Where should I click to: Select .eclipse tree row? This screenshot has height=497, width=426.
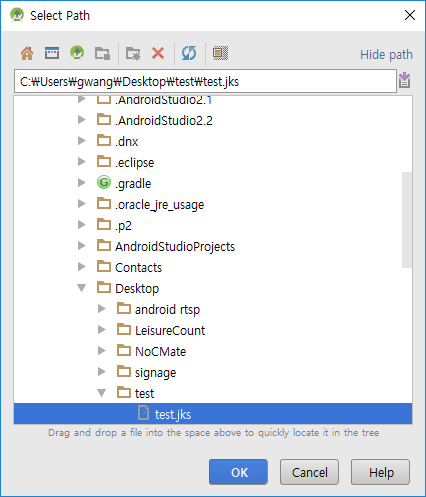(213, 162)
